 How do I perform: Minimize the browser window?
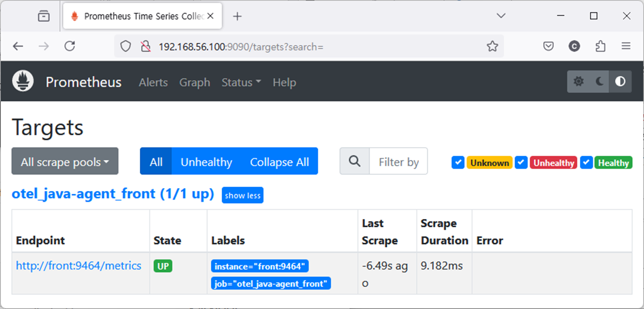click(x=561, y=16)
